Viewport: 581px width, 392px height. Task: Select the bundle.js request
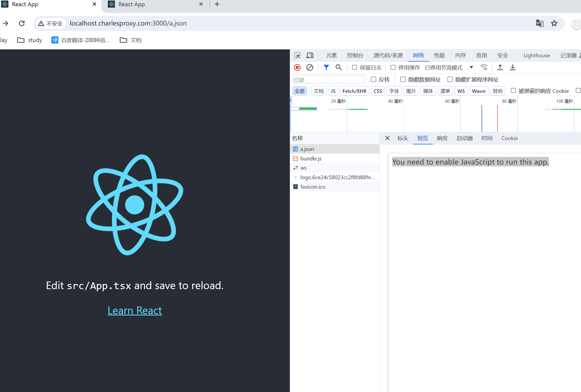click(x=335, y=159)
